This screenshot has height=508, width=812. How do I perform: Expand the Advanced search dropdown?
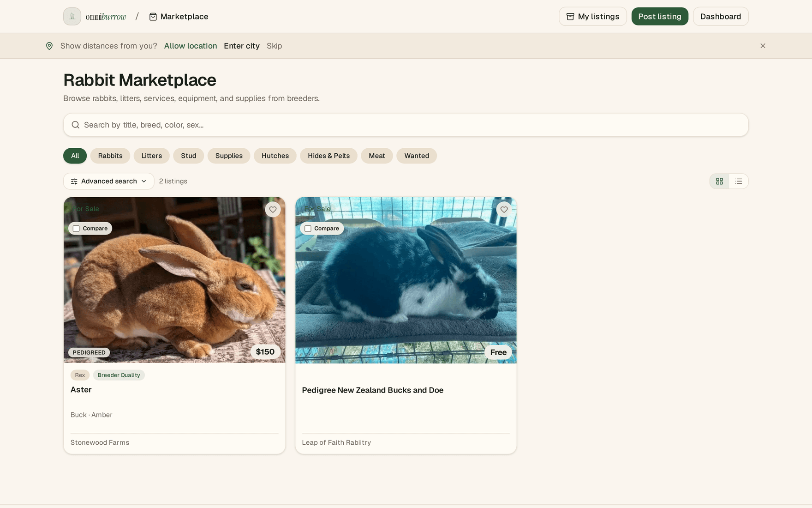point(108,181)
